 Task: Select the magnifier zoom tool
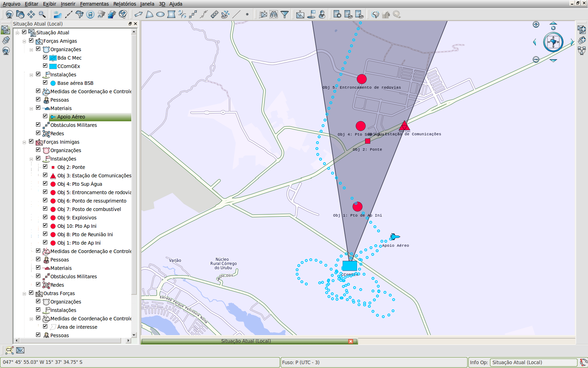(42, 14)
